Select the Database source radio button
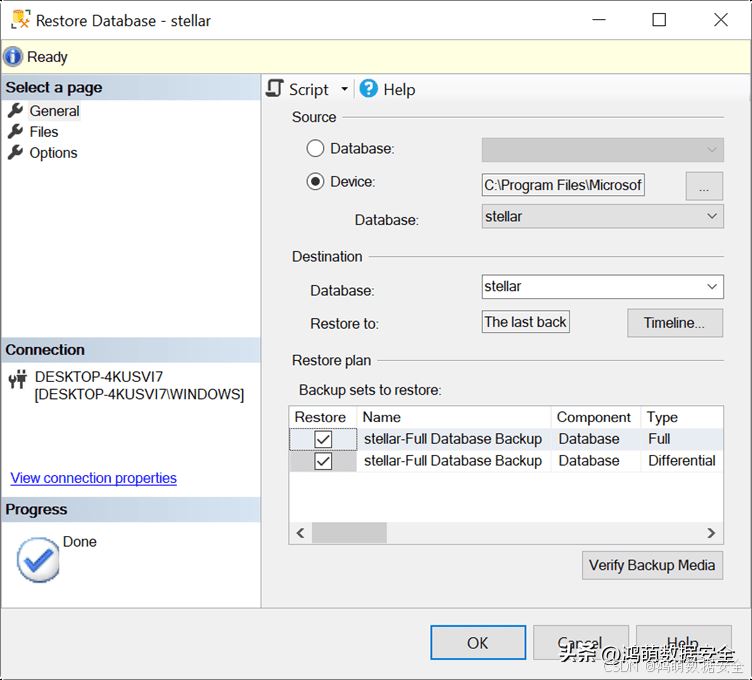Screen dimensions: 752x680 [315, 148]
